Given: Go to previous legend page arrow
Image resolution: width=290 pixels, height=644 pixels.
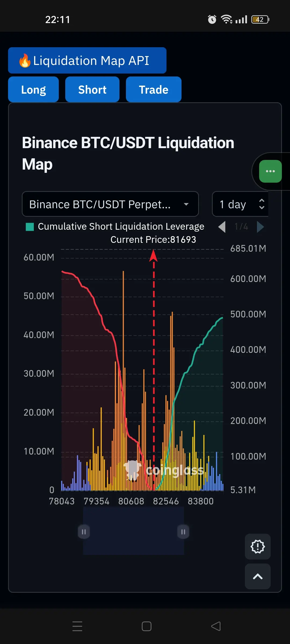Looking at the screenshot, I should tap(222, 227).
